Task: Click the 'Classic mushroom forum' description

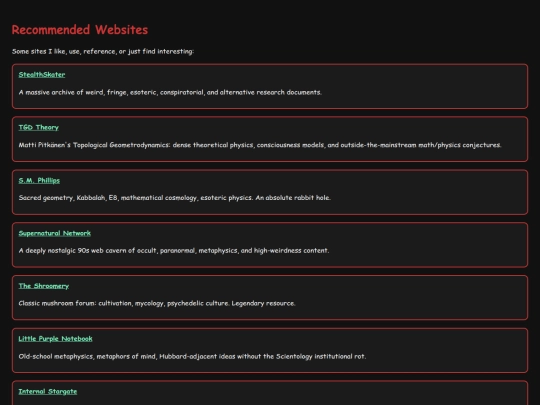Action: coord(157,303)
